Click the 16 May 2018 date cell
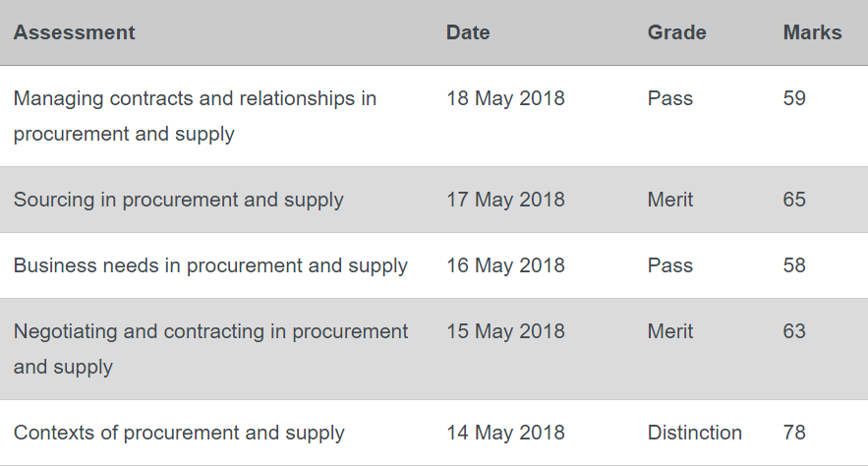The height and width of the screenshot is (466, 868). coord(505,265)
